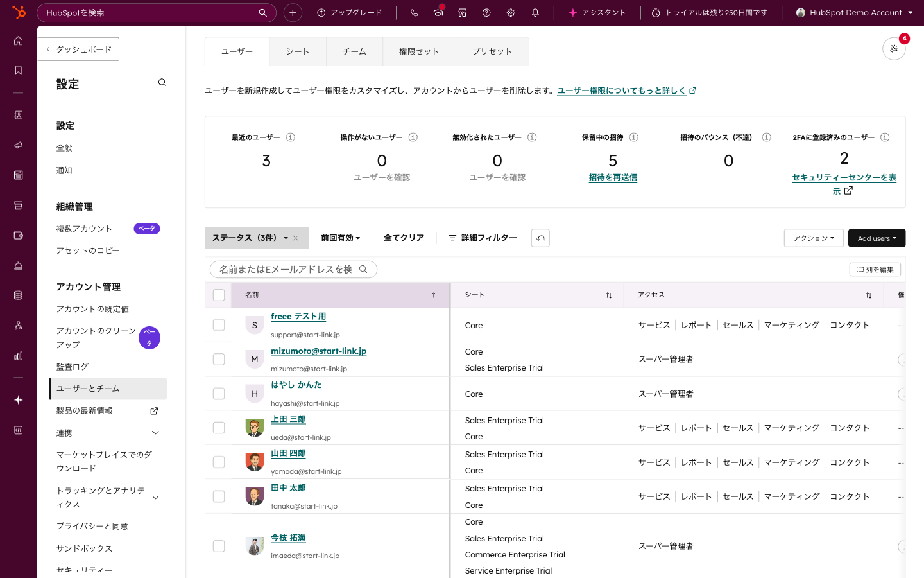Switch to the 権限セット tab

[x=419, y=51]
